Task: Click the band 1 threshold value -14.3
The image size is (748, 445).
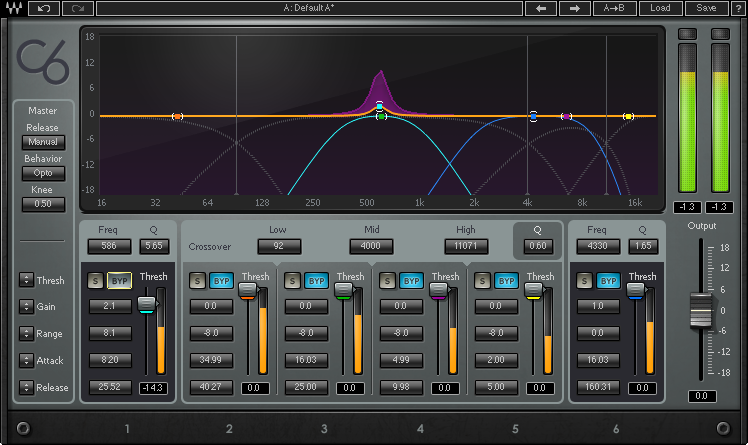Action: (153, 388)
